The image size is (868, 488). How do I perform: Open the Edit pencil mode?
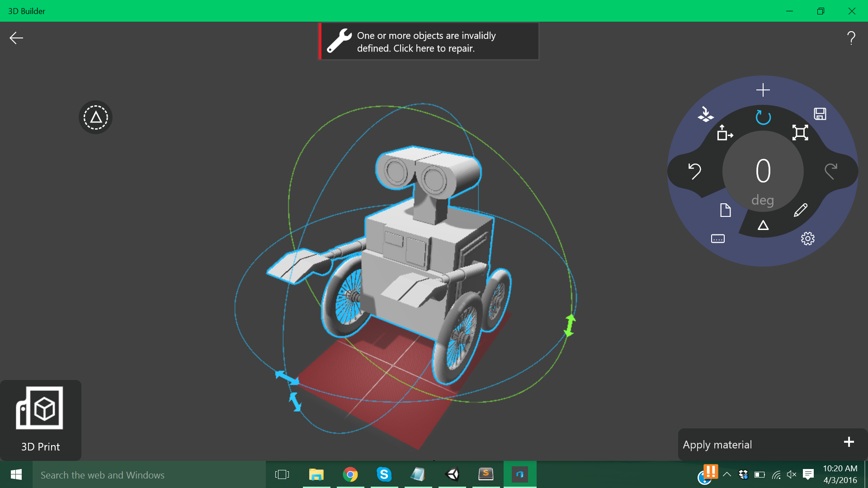(800, 210)
